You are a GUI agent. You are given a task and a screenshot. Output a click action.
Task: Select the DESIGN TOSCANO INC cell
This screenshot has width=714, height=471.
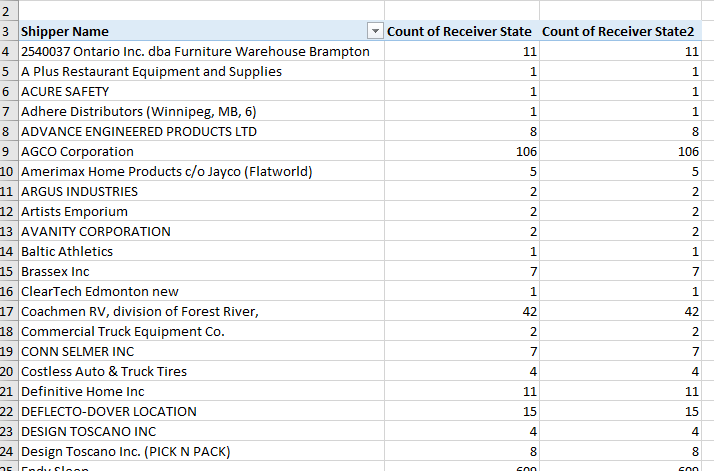tap(201, 432)
